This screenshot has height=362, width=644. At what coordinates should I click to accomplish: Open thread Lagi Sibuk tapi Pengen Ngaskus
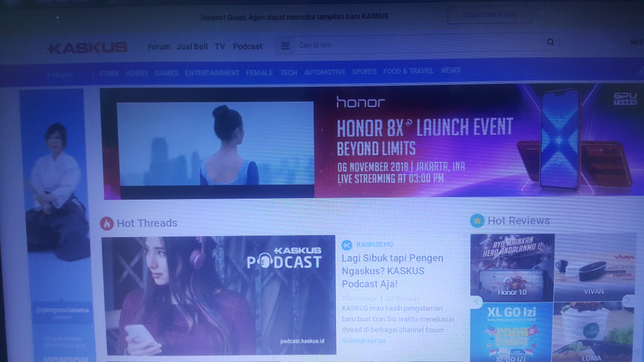[392, 271]
